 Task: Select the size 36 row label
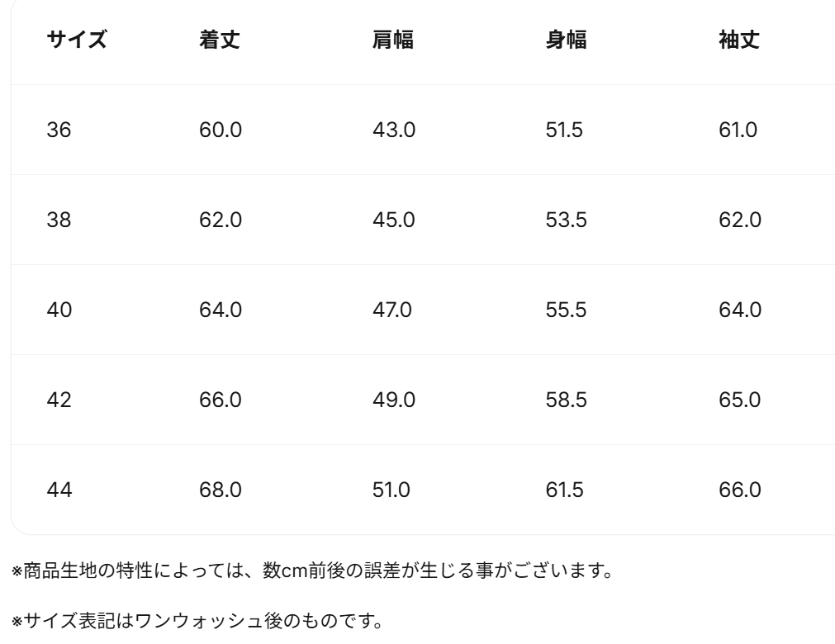click(59, 130)
